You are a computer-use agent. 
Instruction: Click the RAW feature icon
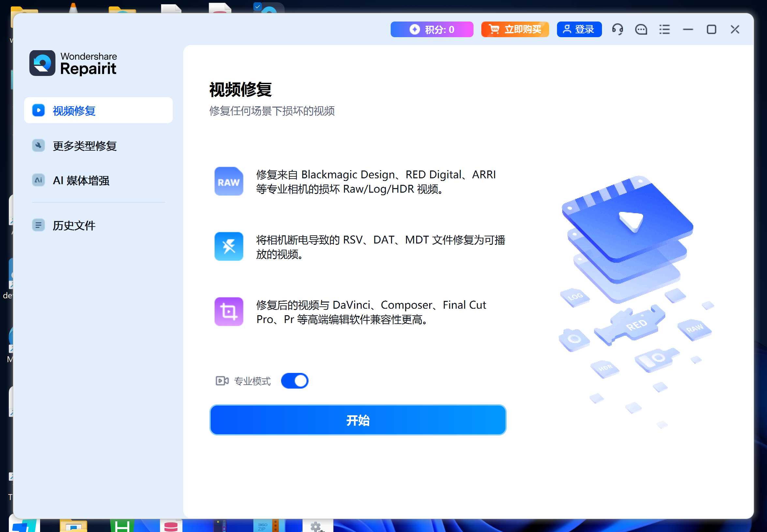229,181
